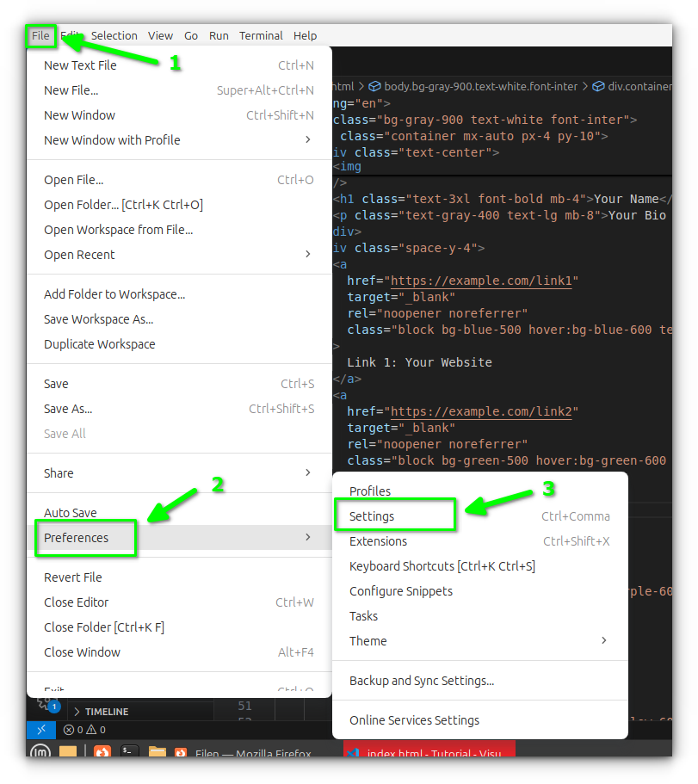Open the Terminal menu in the menu bar
The width and height of the screenshot is (698, 784).
[261, 36]
